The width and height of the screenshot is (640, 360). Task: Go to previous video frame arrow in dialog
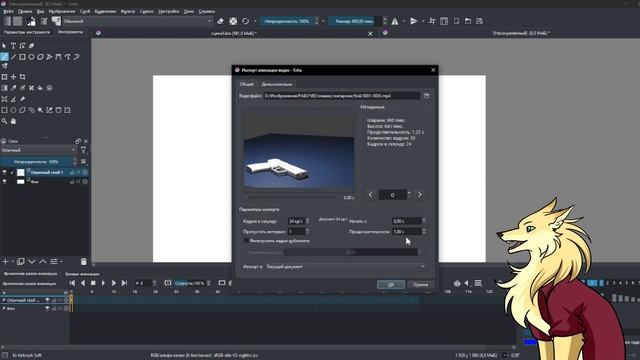[x=371, y=195]
